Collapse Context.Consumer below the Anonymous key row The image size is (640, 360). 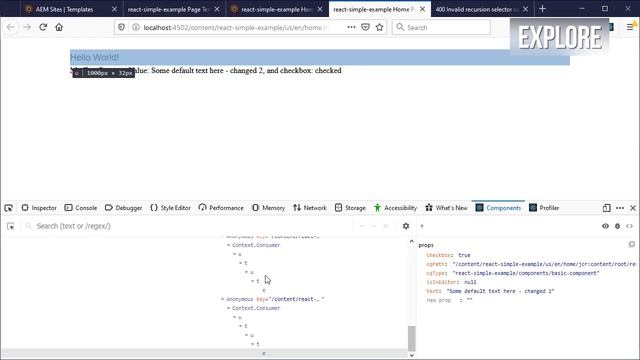coord(229,308)
